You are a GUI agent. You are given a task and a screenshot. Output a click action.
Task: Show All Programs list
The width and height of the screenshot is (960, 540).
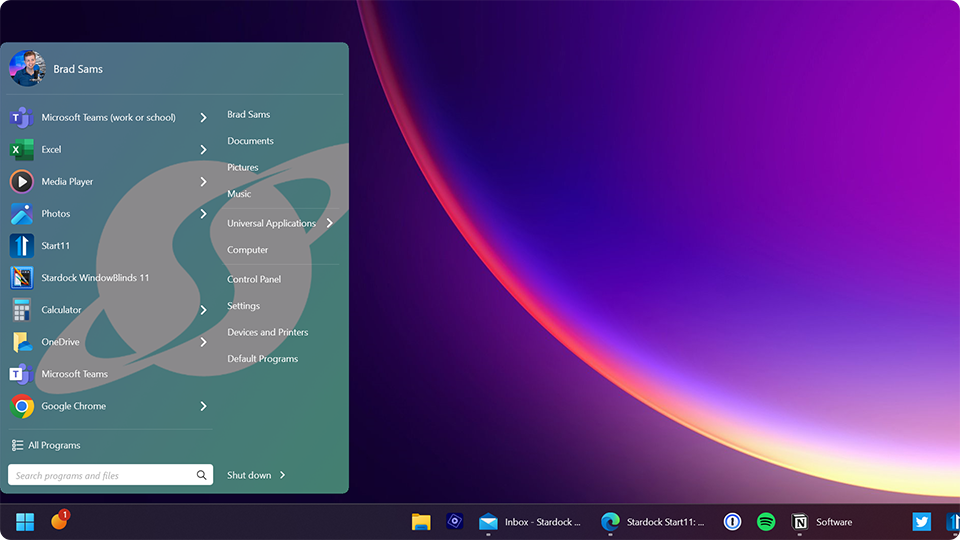54,445
